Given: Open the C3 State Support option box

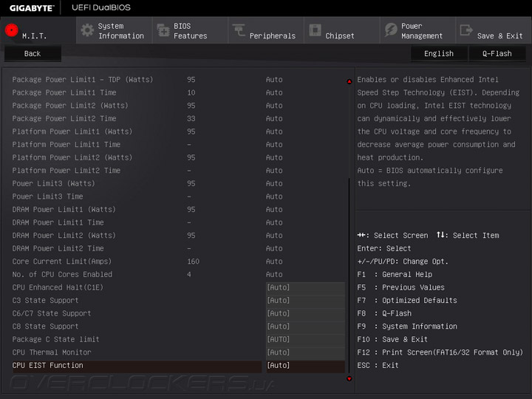Looking at the screenshot, I should click(x=304, y=301).
